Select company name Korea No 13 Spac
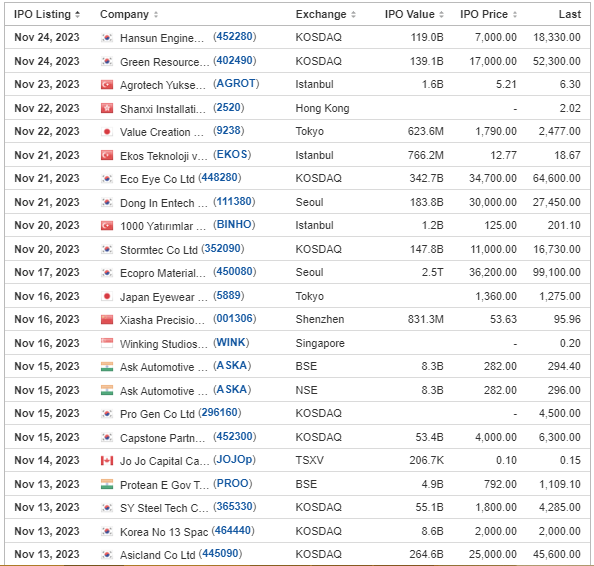Screen dimensions: 594x566 coord(164,532)
